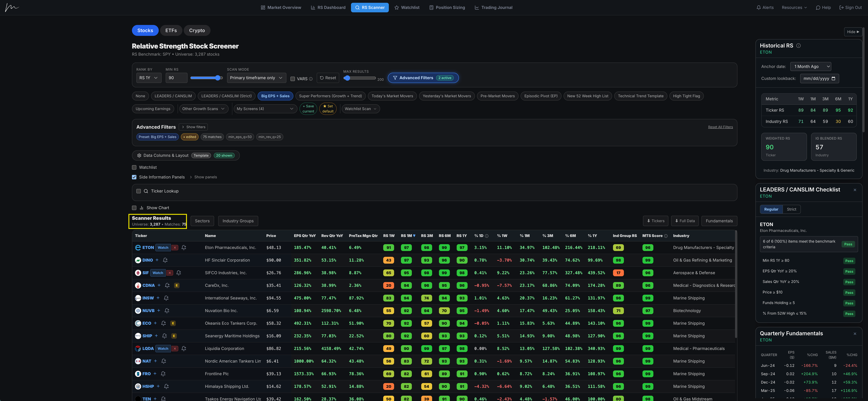The height and width of the screenshot is (401, 868).
Task: Uncheck Side Information Panels checkbox
Action: [134, 177]
